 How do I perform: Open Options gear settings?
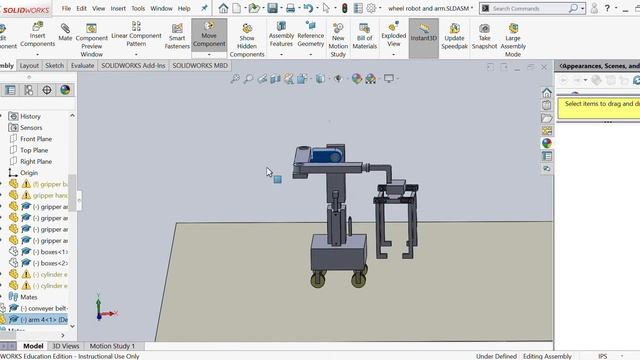[371, 8]
